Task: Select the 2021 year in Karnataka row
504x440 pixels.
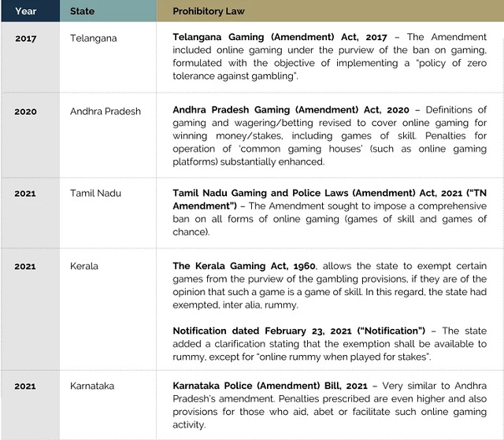Action: pos(25,386)
